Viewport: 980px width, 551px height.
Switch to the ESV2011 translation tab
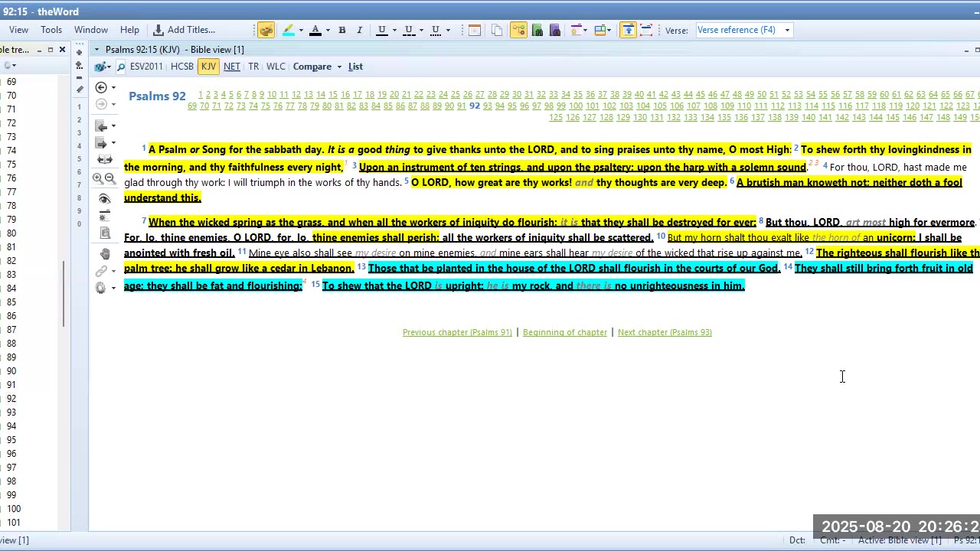(146, 67)
